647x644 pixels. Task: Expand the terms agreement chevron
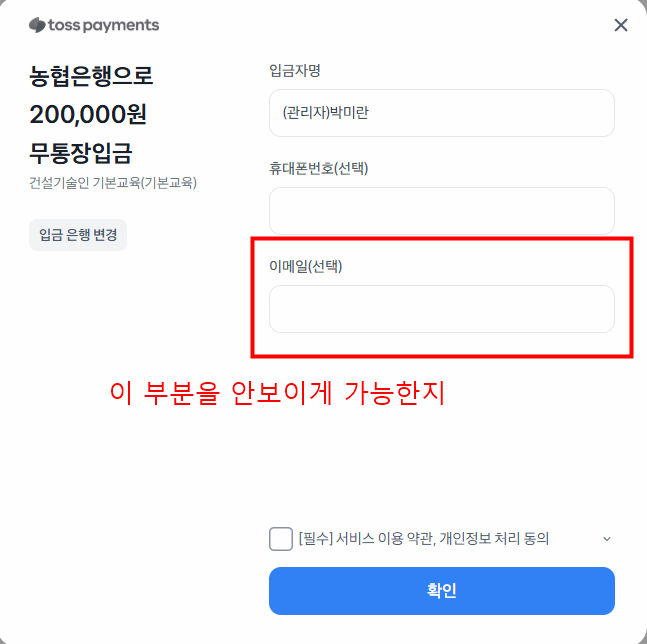coord(606,539)
